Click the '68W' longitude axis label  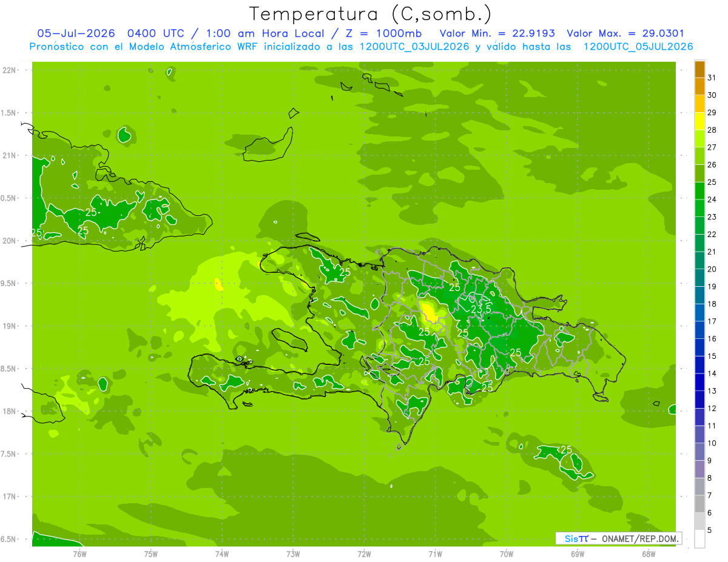(x=649, y=554)
